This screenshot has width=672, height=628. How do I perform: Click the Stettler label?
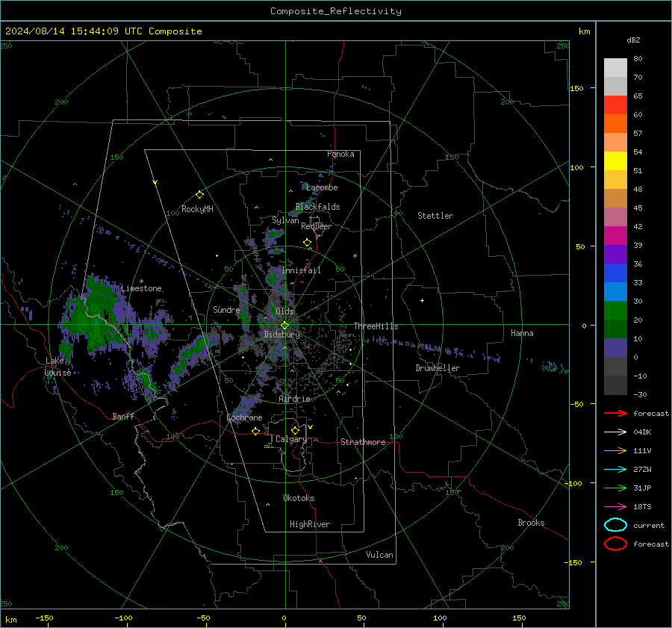click(x=435, y=216)
